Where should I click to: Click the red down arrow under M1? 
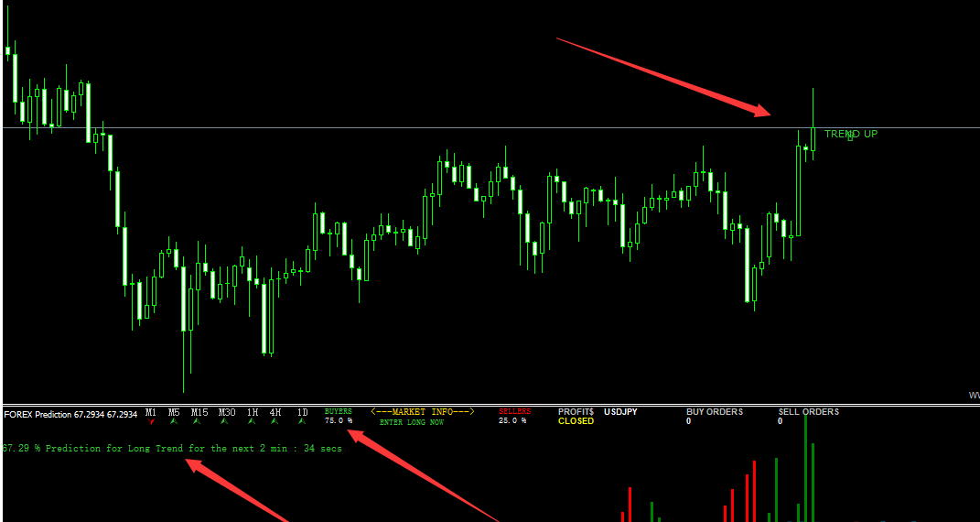click(151, 422)
